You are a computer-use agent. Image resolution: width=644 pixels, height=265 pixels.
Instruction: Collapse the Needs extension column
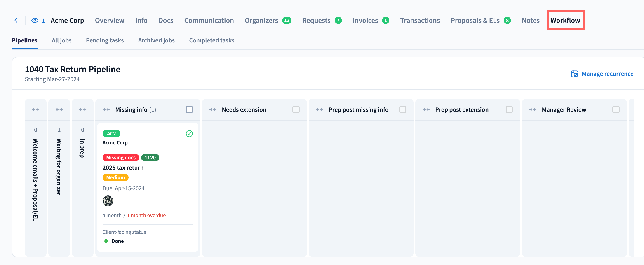[213, 110]
